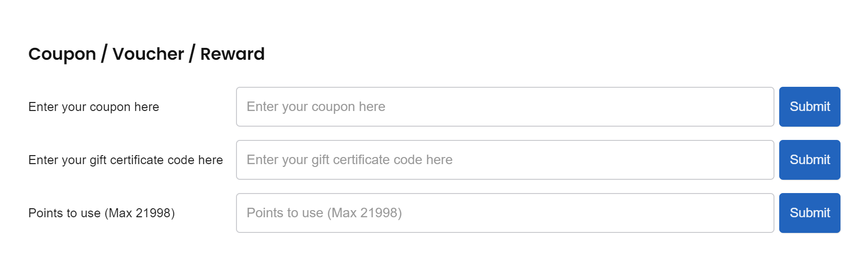This screenshot has width=868, height=268.
Task: Click the 'Enter your coupon here' label
Action: pos(94,107)
